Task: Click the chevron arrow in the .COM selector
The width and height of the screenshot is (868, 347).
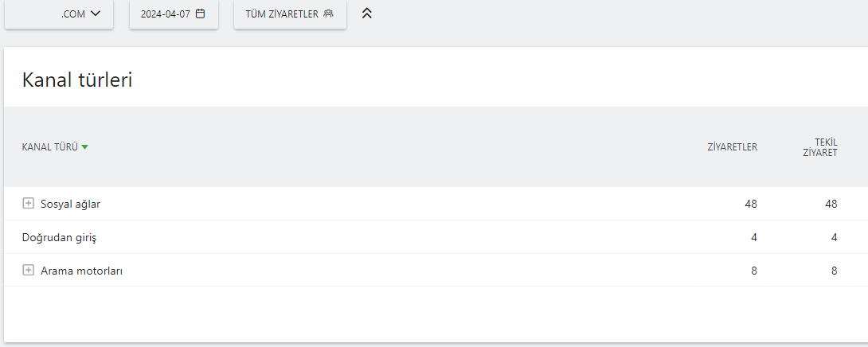Action: point(96,14)
